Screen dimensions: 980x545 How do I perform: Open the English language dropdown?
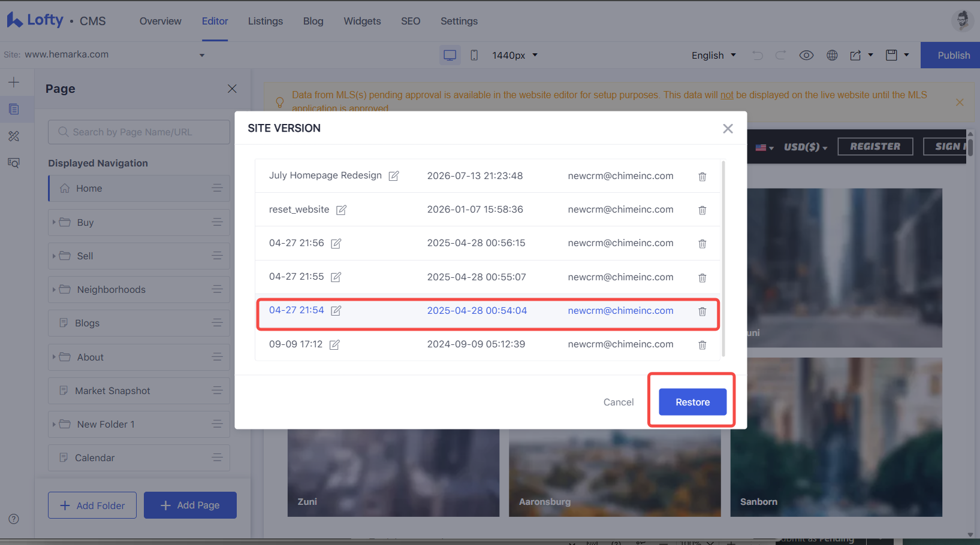(x=713, y=55)
